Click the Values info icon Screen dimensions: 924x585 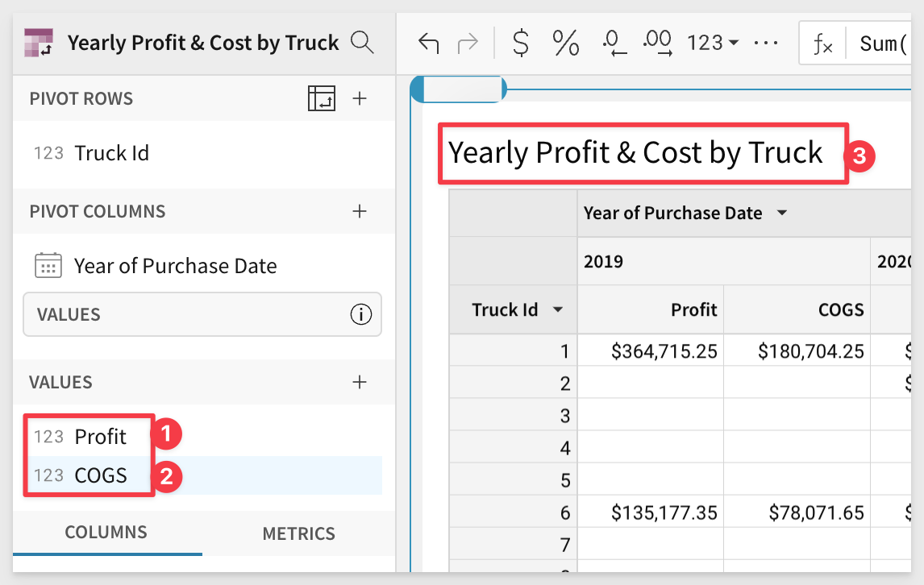coord(360,314)
